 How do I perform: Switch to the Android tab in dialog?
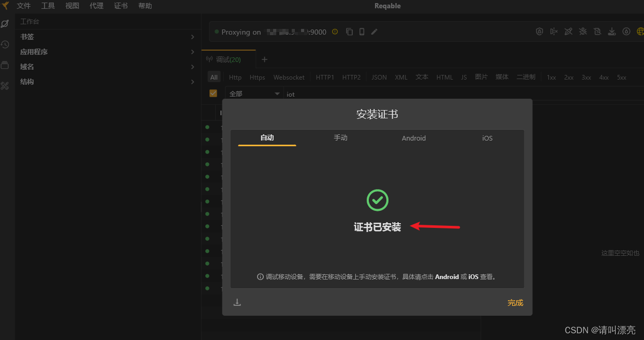tap(413, 138)
